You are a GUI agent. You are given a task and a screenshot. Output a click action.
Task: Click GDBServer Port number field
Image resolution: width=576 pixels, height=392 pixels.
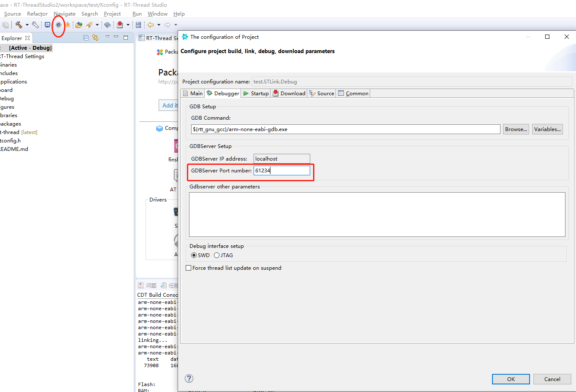(282, 170)
